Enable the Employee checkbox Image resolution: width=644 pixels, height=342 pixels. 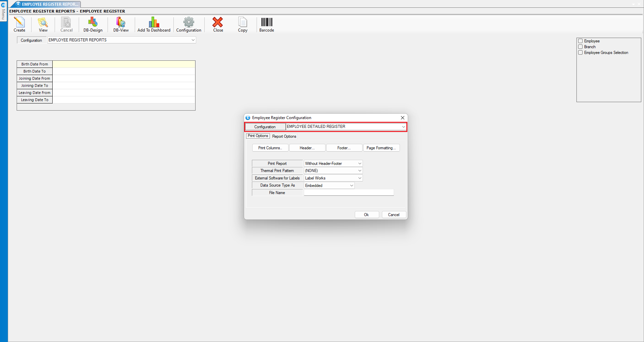581,41
